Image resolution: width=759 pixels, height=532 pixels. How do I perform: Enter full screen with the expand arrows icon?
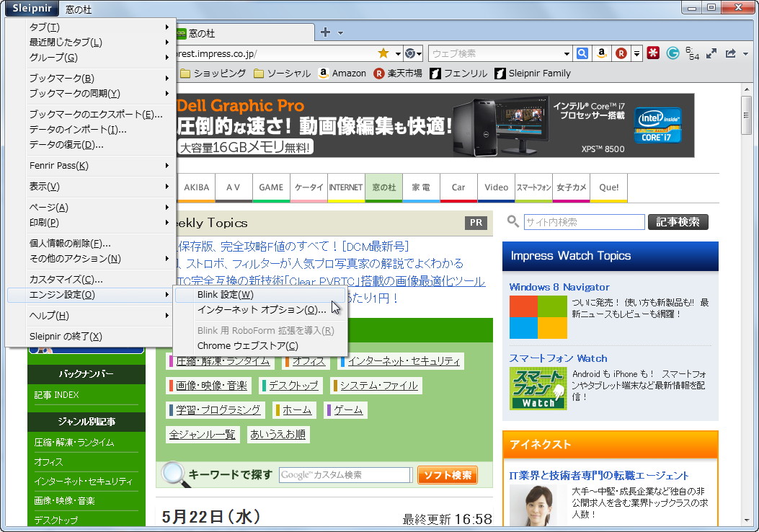click(711, 53)
